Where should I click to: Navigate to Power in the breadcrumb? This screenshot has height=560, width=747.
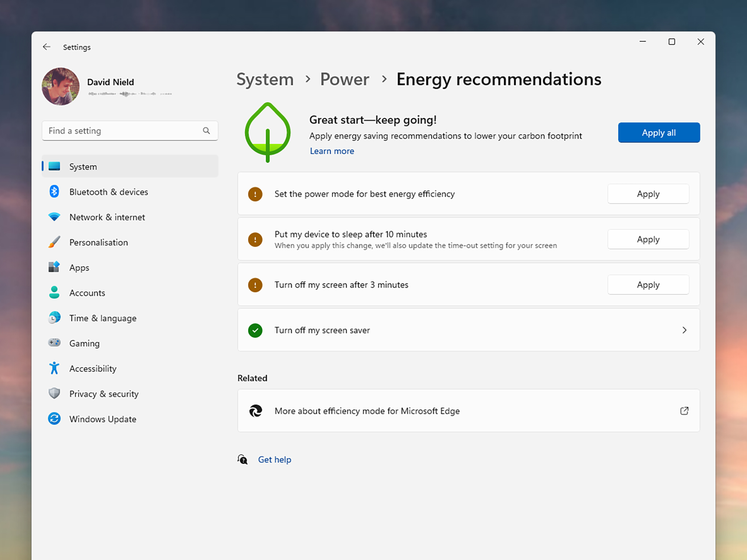click(344, 79)
